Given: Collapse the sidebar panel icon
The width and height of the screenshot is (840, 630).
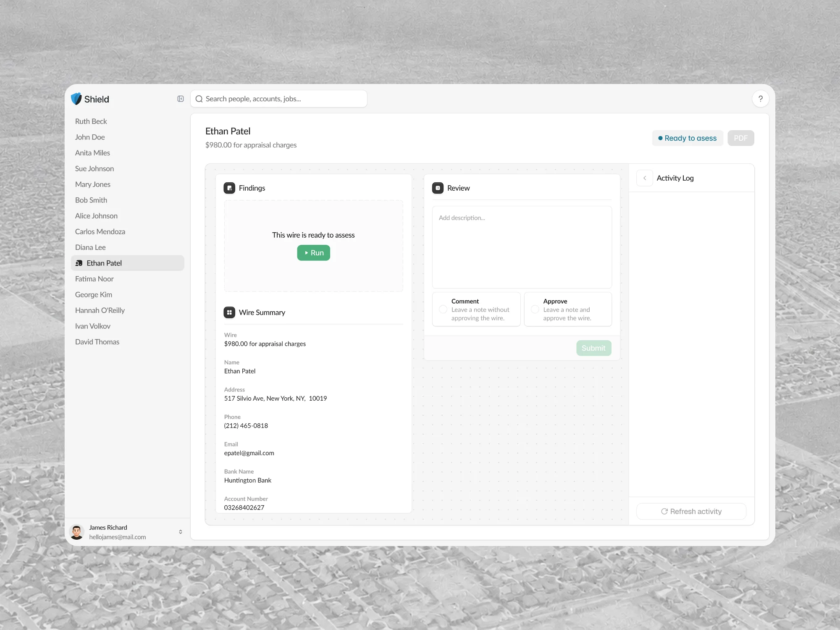Looking at the screenshot, I should (x=181, y=99).
